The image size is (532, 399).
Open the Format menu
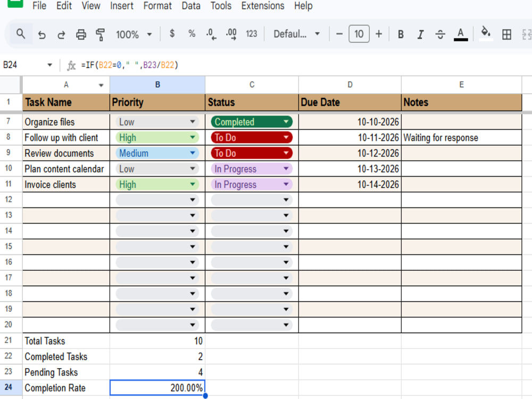(x=157, y=6)
